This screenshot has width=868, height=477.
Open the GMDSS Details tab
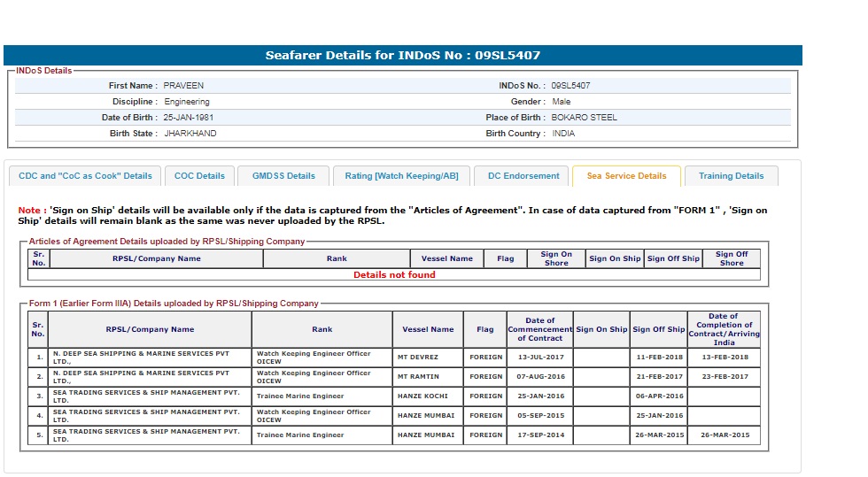point(283,176)
